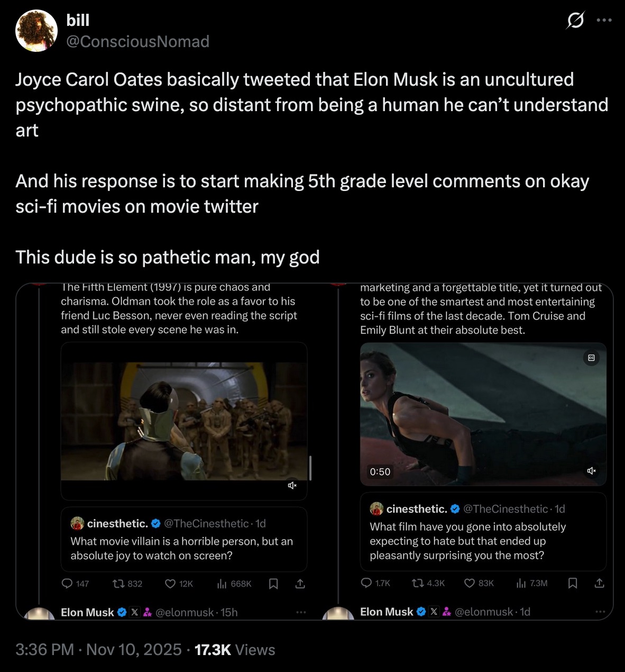The height and width of the screenshot is (672, 625).
Task: Click the reply icon showing 1.7K replies
Action: coord(366,583)
